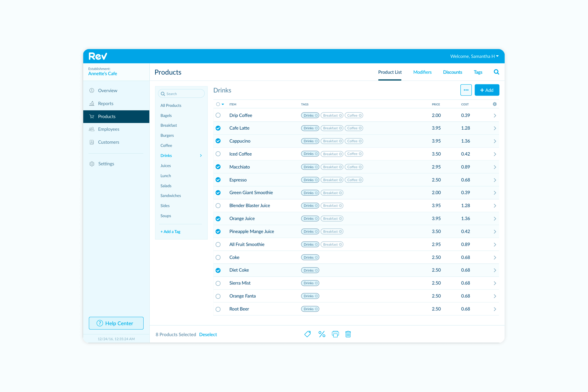Image resolution: width=588 pixels, height=392 pixels.
Task: Switch to the Tags tab
Action: [478, 72]
